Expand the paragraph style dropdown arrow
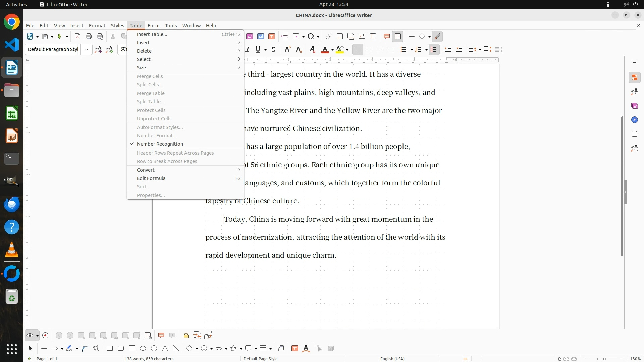The height and width of the screenshot is (362, 644). [x=87, y=50]
